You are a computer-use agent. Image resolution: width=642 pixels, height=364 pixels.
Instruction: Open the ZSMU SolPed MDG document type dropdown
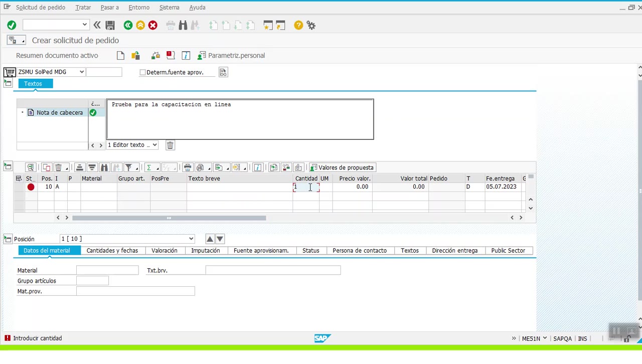[81, 72]
